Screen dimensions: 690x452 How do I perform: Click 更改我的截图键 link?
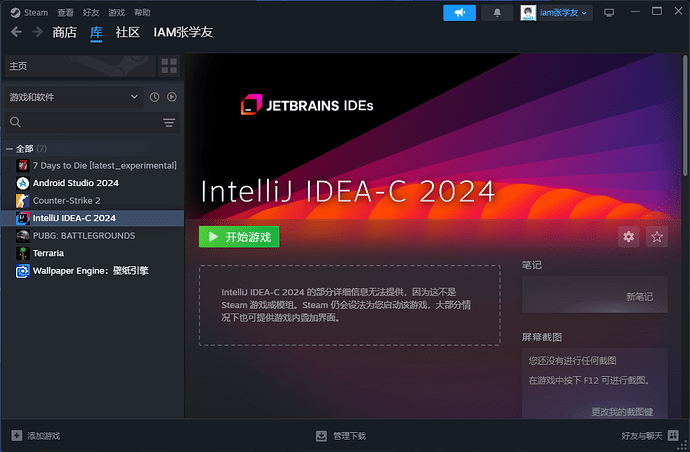[622, 412]
